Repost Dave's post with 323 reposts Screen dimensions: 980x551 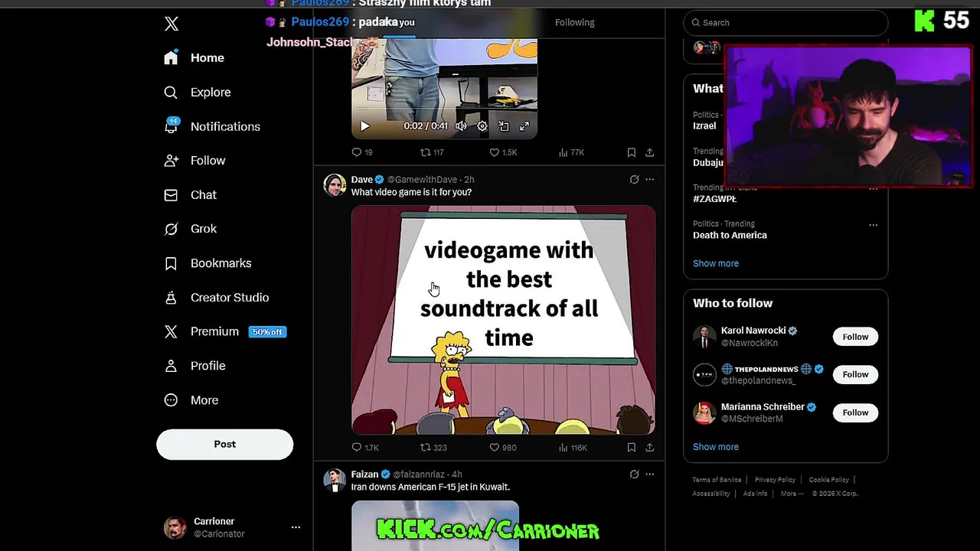tap(433, 448)
